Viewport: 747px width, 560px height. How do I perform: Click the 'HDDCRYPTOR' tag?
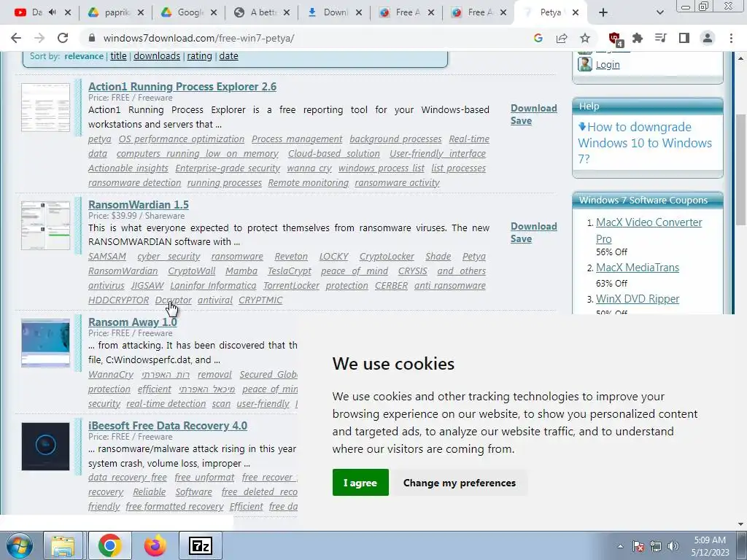(119, 300)
